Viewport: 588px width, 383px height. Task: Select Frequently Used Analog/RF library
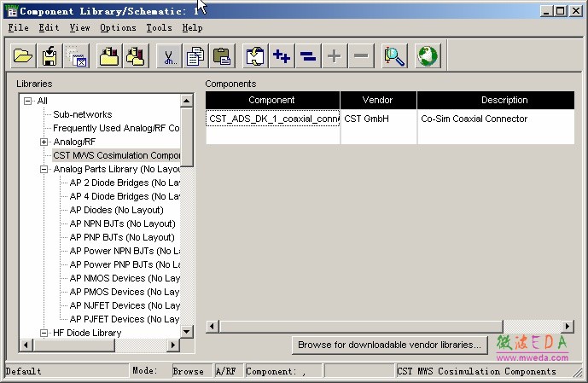pyautogui.click(x=116, y=128)
